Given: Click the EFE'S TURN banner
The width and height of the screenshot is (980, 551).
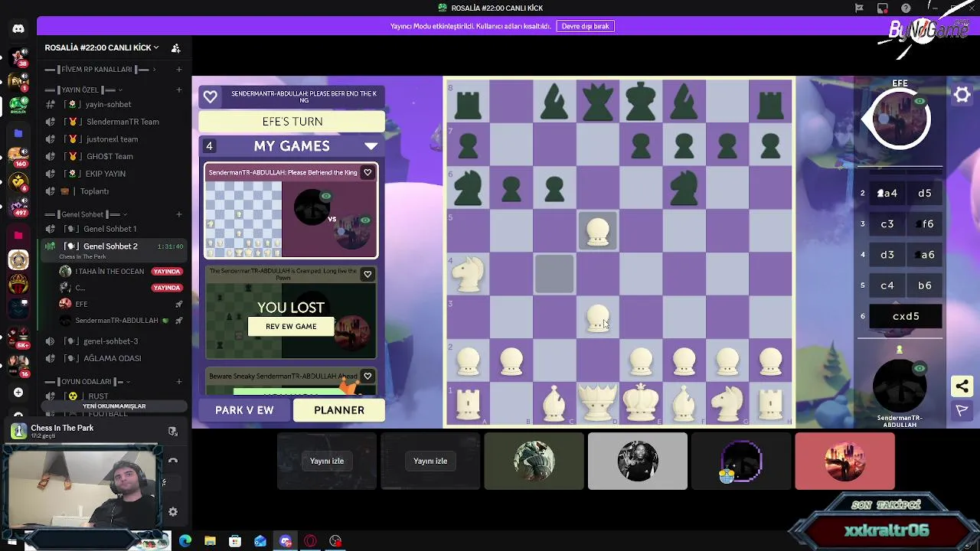Looking at the screenshot, I should [292, 122].
